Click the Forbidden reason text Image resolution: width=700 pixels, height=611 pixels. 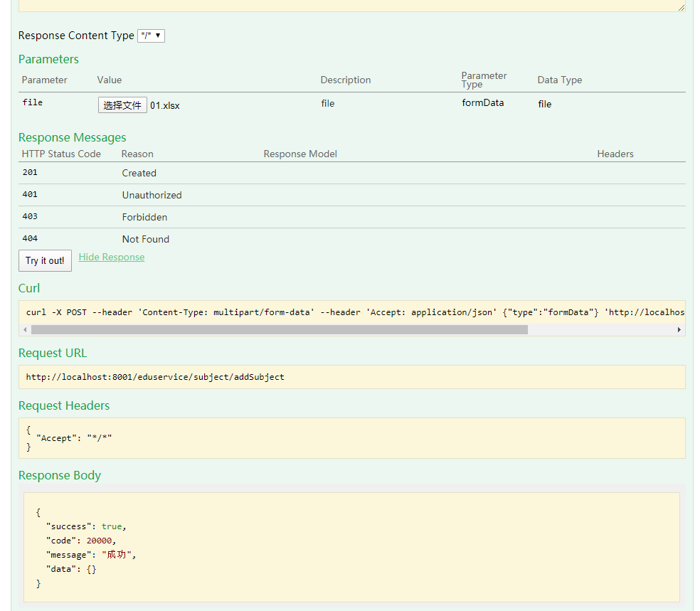tap(144, 218)
